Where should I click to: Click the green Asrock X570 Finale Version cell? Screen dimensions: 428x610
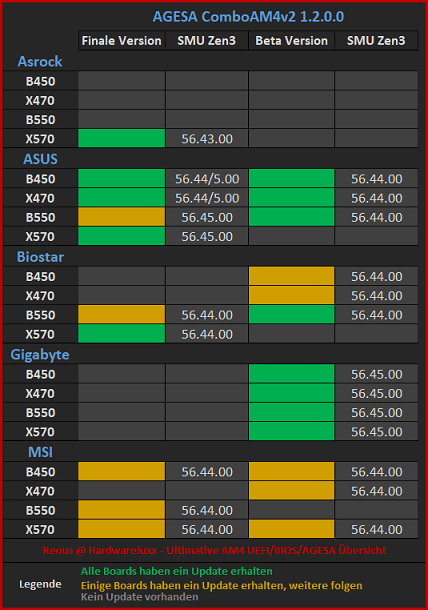coord(121,138)
